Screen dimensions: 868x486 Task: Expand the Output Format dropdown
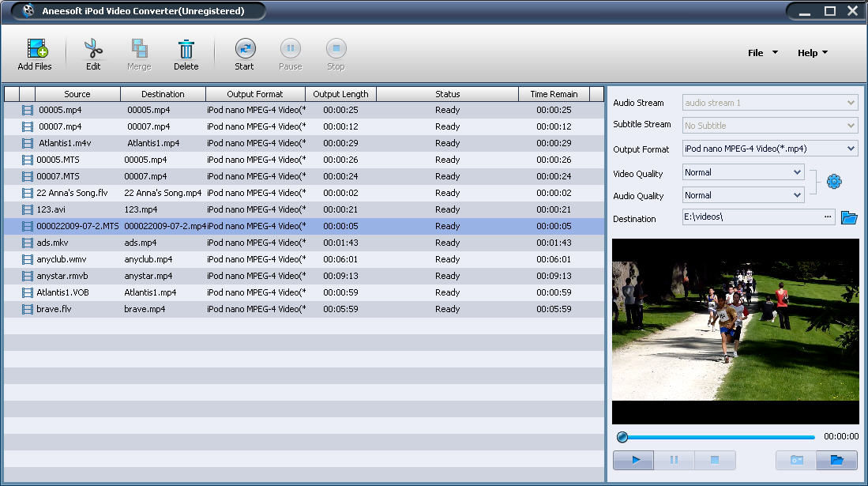coord(850,149)
